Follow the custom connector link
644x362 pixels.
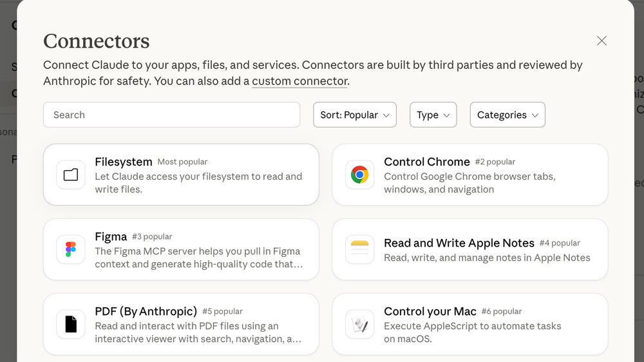pyautogui.click(x=300, y=81)
